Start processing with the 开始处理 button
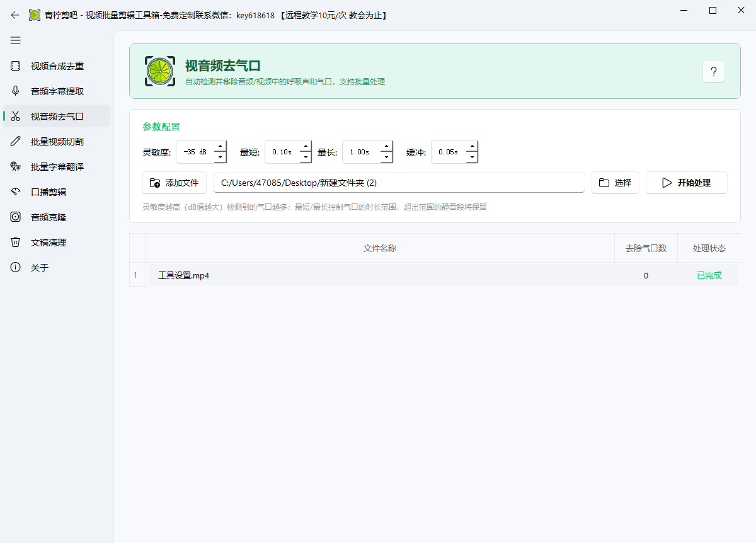The image size is (756, 543). [x=686, y=183]
